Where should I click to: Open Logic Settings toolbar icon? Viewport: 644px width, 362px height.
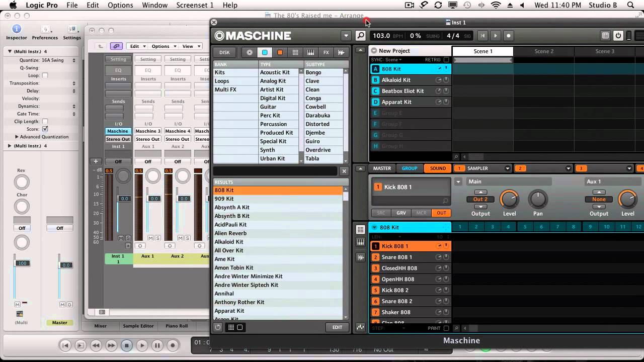point(72,32)
